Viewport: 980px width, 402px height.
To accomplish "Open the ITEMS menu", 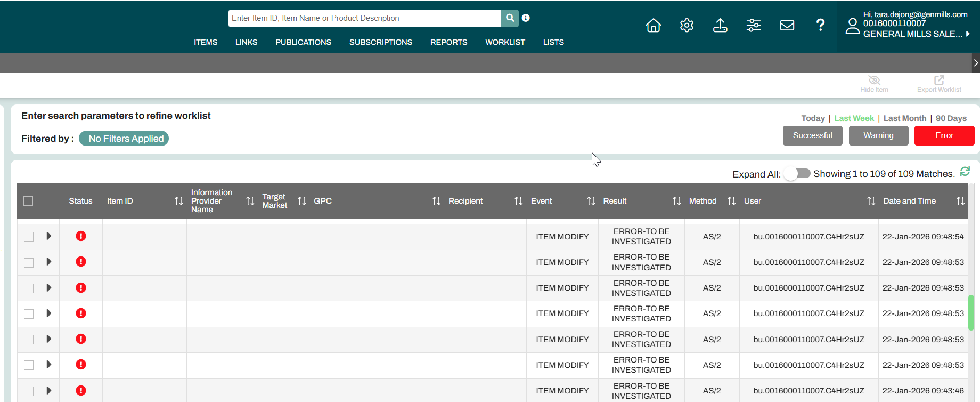I will click(x=206, y=42).
